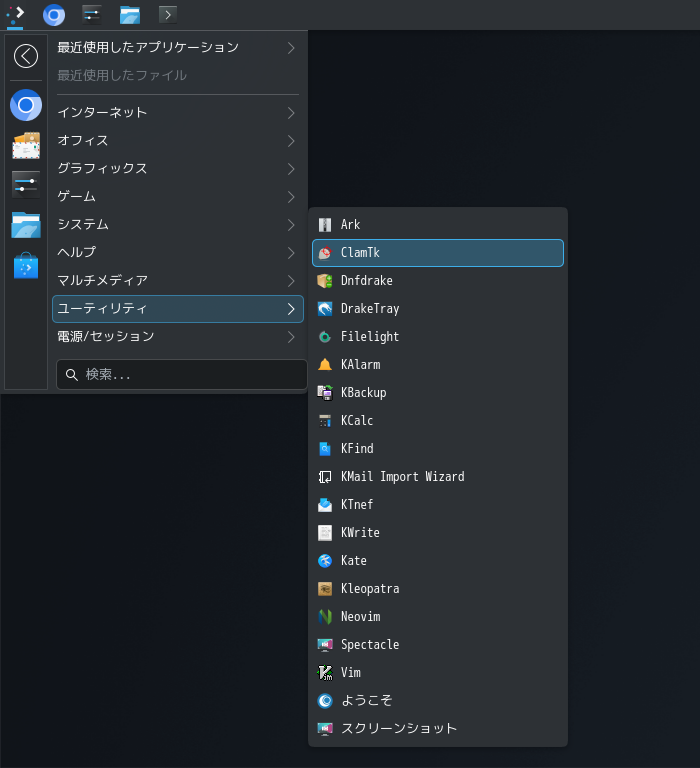Viewport: 700px width, 768px height.
Task: Click the arrow expander icon in top panel
Action: point(168,15)
